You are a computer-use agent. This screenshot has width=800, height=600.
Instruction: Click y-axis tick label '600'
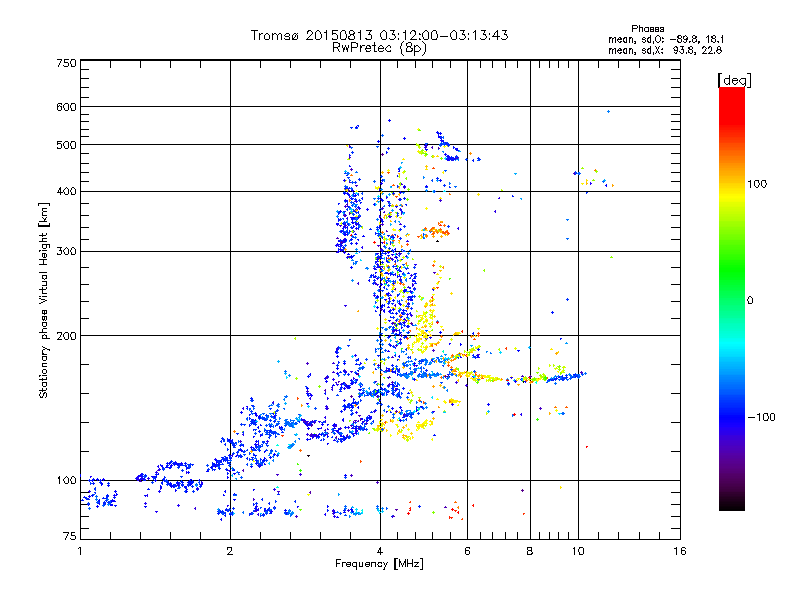coord(67,107)
